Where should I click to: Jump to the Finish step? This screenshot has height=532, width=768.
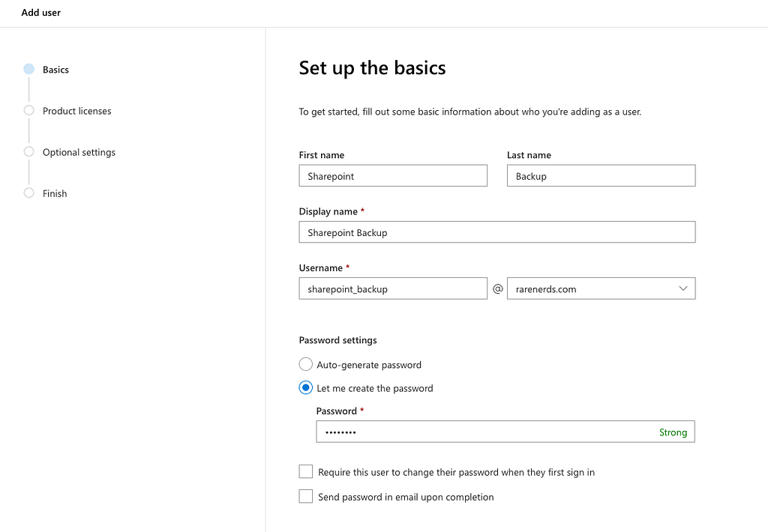[x=54, y=193]
